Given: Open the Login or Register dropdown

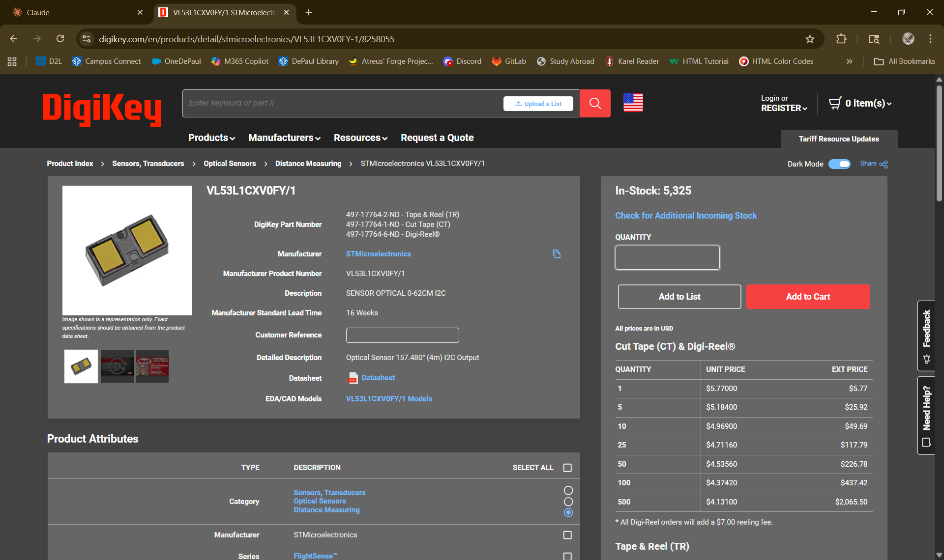Looking at the screenshot, I should coord(784,103).
